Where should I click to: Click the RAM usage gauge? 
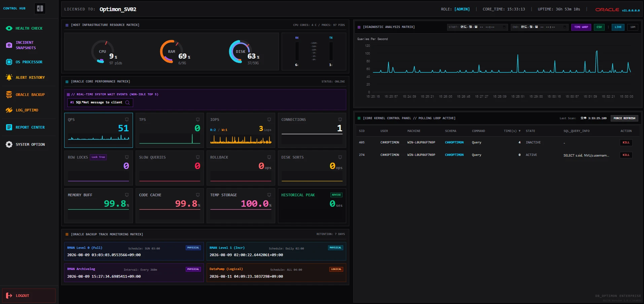(172, 52)
